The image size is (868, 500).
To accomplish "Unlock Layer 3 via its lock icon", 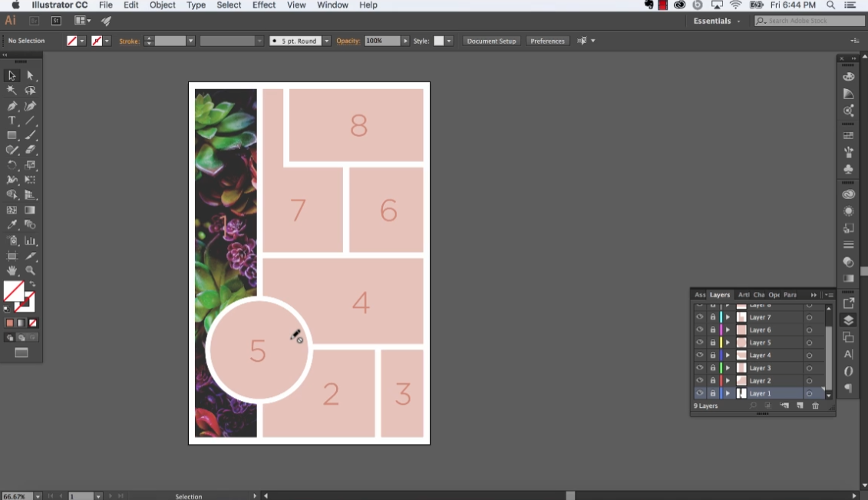I will 713,368.
